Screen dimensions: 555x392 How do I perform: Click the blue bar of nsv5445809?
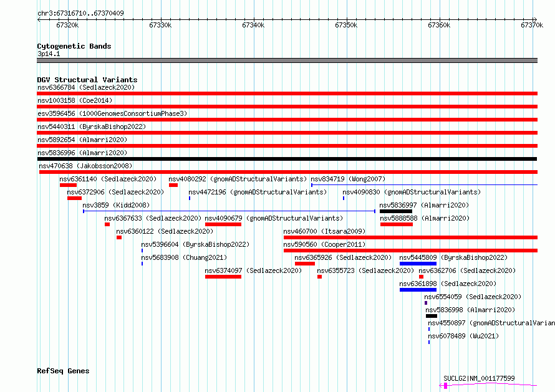tap(418, 264)
